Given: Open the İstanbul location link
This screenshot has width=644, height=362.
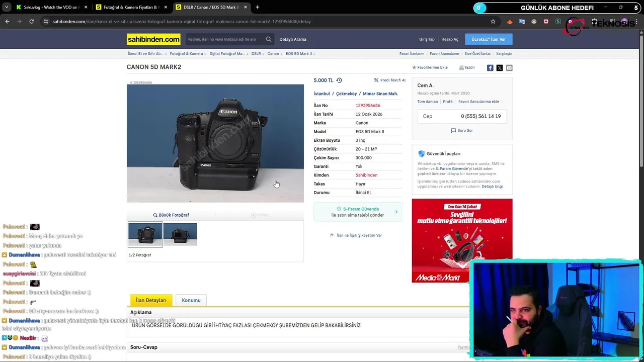Looking at the screenshot, I should pyautogui.click(x=322, y=94).
